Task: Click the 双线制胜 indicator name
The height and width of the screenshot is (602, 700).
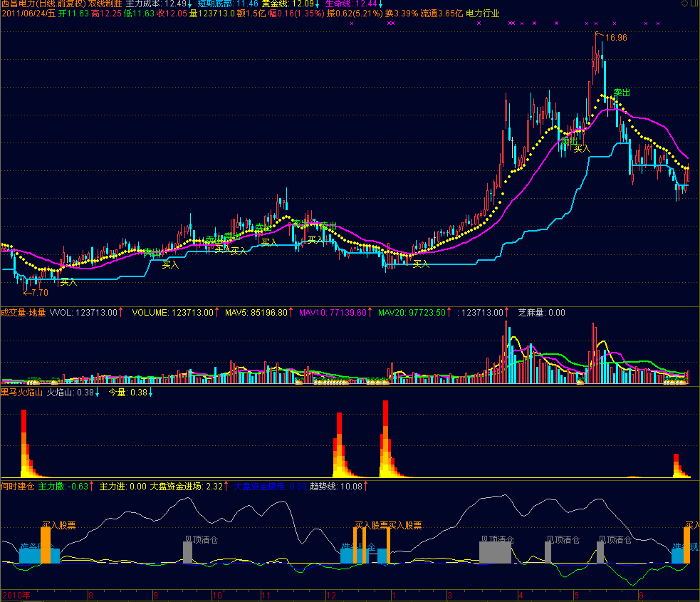Action: click(x=105, y=4)
